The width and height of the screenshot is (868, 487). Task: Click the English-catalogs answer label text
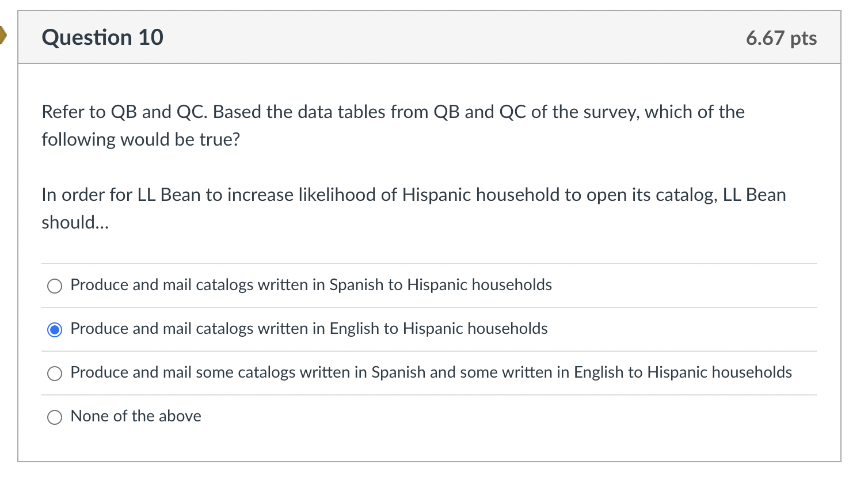[x=309, y=329]
